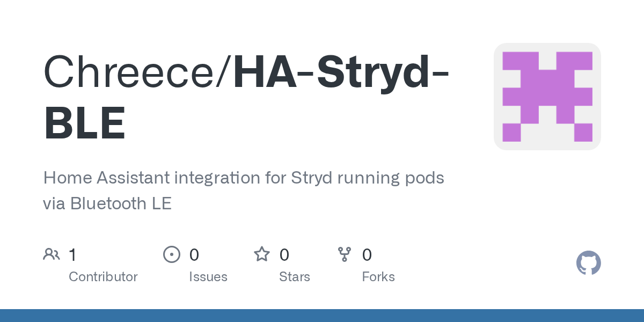Click the stars count 0
Image resolution: width=644 pixels, height=322 pixels.
(284, 254)
